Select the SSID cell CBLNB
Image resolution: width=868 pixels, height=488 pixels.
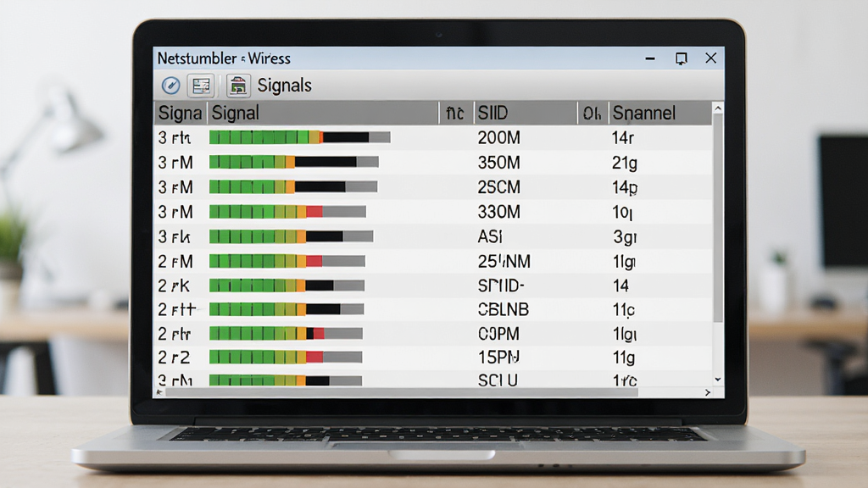tap(504, 309)
